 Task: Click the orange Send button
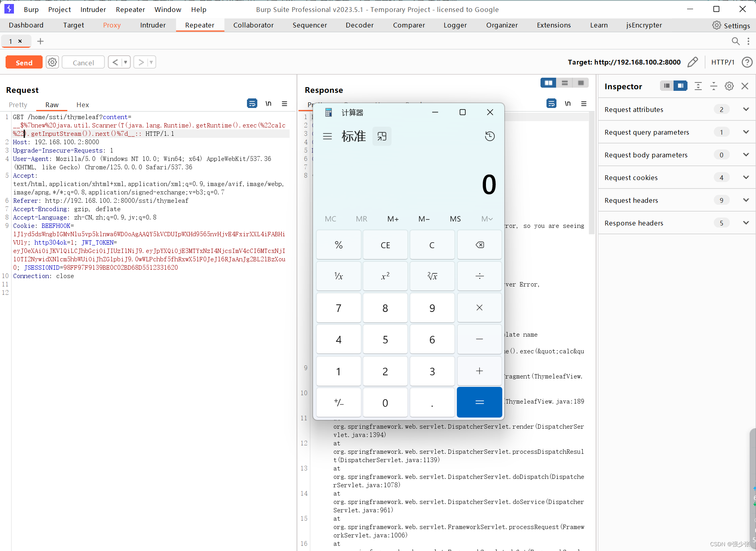[24, 62]
